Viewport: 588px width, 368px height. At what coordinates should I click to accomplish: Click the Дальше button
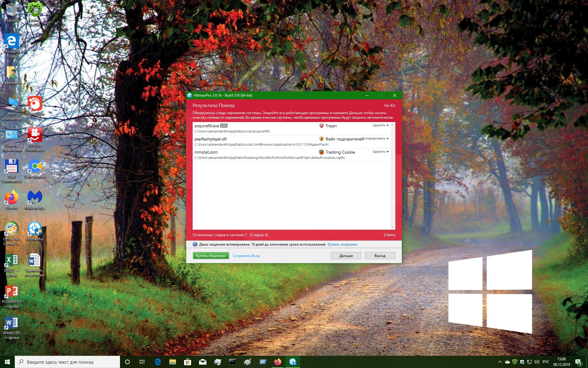coord(346,256)
